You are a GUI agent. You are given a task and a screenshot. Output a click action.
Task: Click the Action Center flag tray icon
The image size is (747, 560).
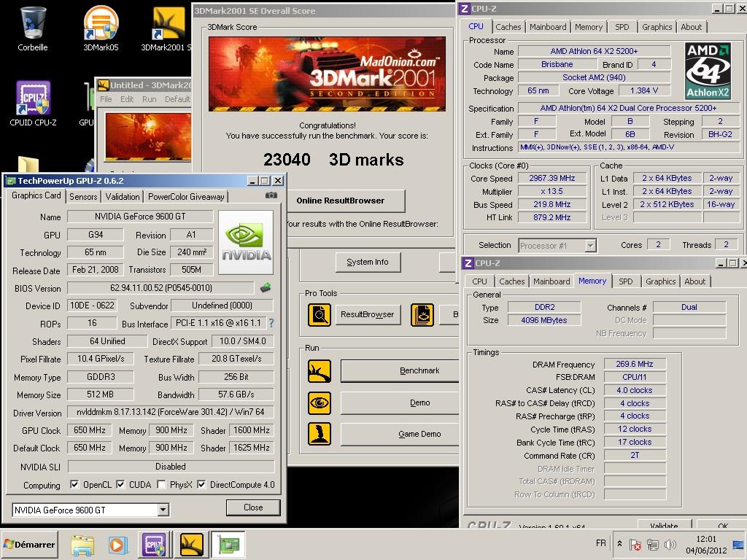click(635, 544)
